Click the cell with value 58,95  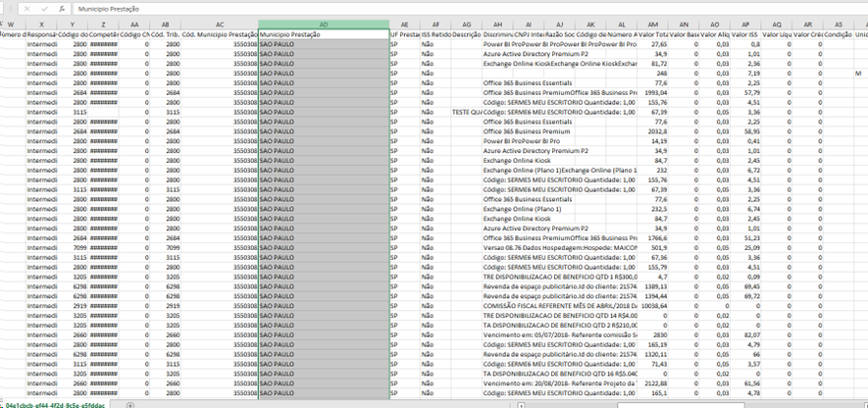click(x=745, y=131)
